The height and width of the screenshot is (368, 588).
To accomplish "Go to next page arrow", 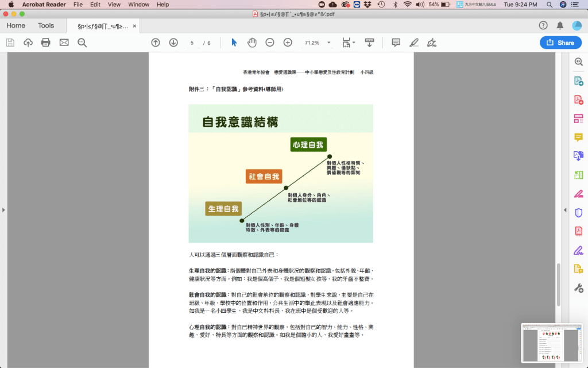I will coord(173,43).
